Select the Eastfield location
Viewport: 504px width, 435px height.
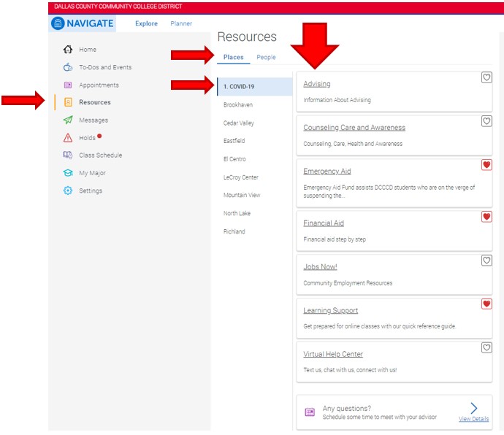[x=234, y=141]
